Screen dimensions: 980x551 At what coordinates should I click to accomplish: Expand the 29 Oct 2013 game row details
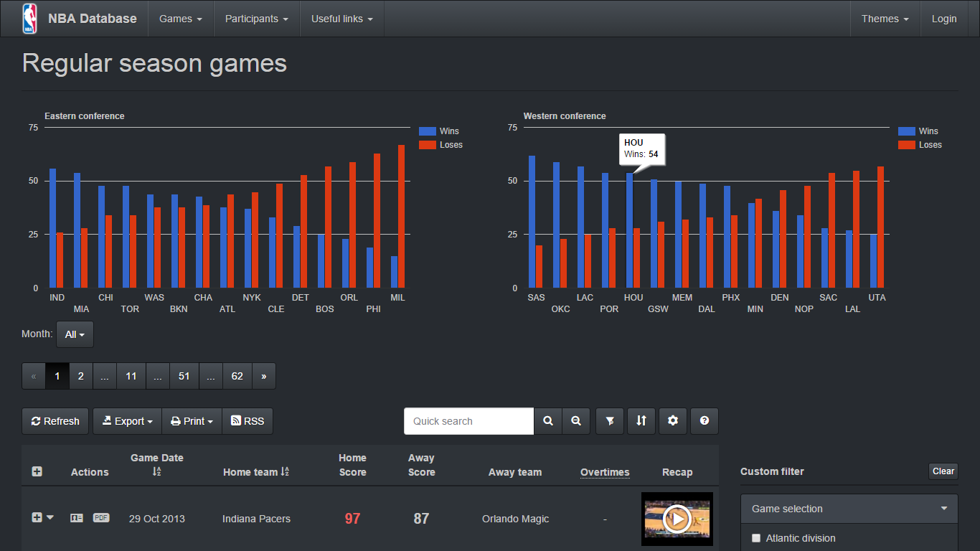pos(37,518)
